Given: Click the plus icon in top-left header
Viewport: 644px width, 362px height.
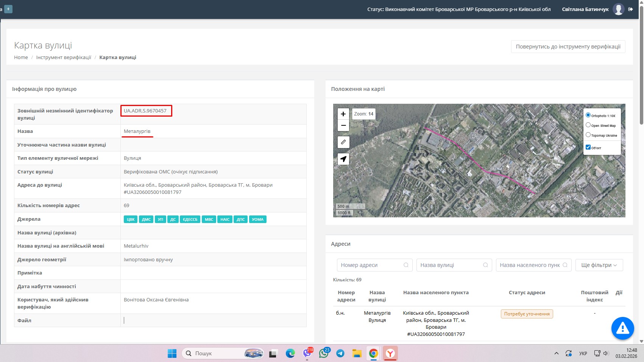Looking at the screenshot, I should pyautogui.click(x=8, y=9).
